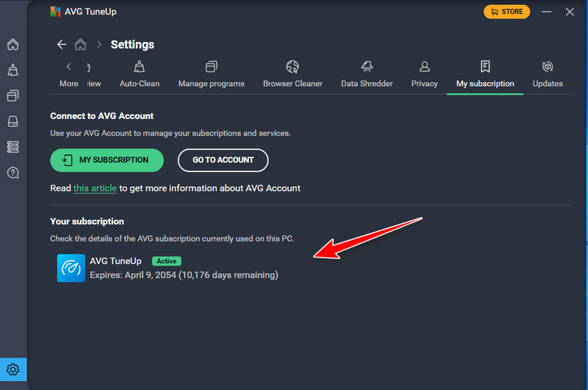The width and height of the screenshot is (588, 390).
Task: Open the "this article" link
Action: pyautogui.click(x=95, y=188)
